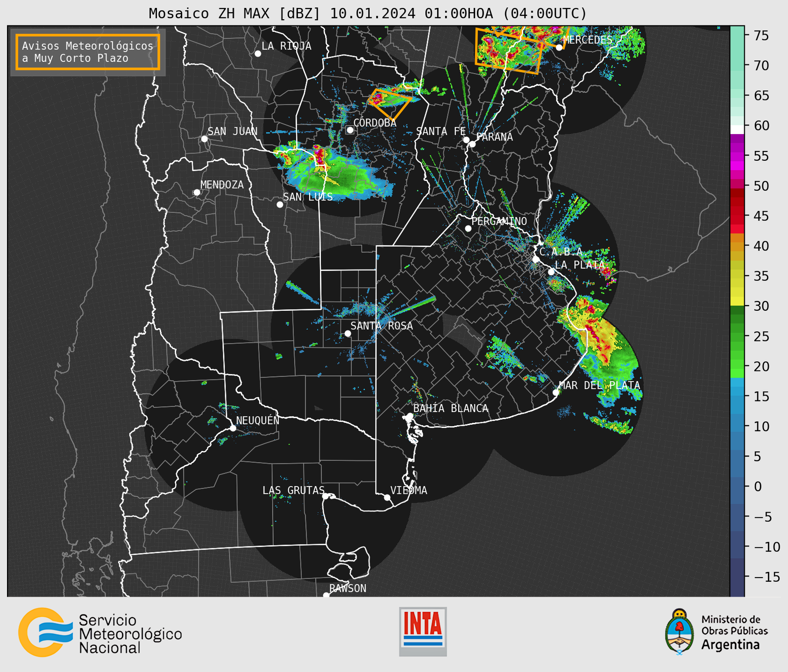Screen dimensions: 788x672
Task: Click the white 60 dBZ color band
Action: point(737,129)
